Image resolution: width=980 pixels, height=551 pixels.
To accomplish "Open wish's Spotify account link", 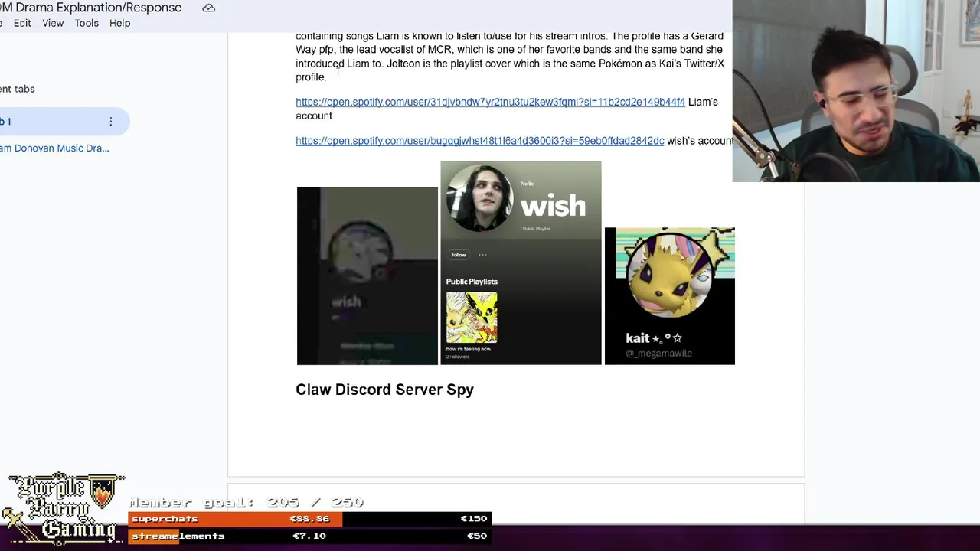I will (x=479, y=141).
